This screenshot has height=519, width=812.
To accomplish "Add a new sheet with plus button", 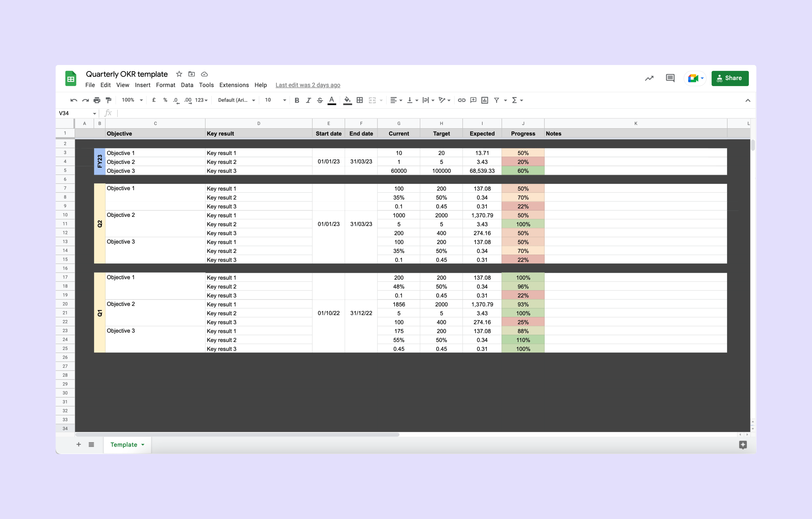I will [x=79, y=444].
